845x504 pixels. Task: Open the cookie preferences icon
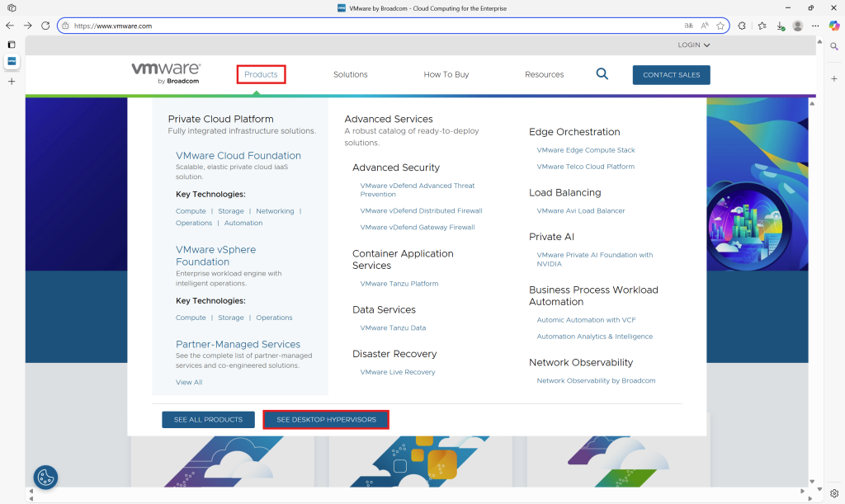(x=45, y=477)
